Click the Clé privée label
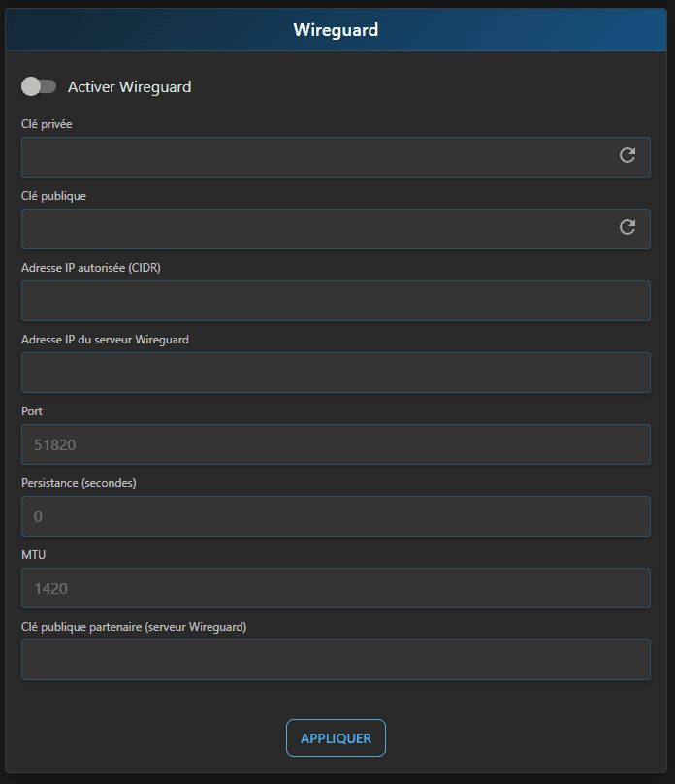 (x=47, y=124)
